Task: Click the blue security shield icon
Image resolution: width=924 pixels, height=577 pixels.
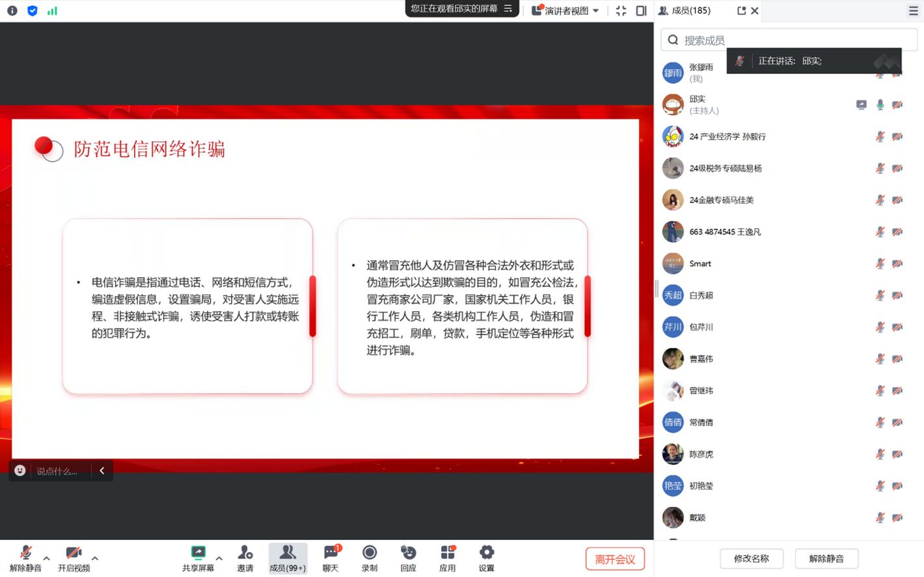Action: click(x=33, y=10)
